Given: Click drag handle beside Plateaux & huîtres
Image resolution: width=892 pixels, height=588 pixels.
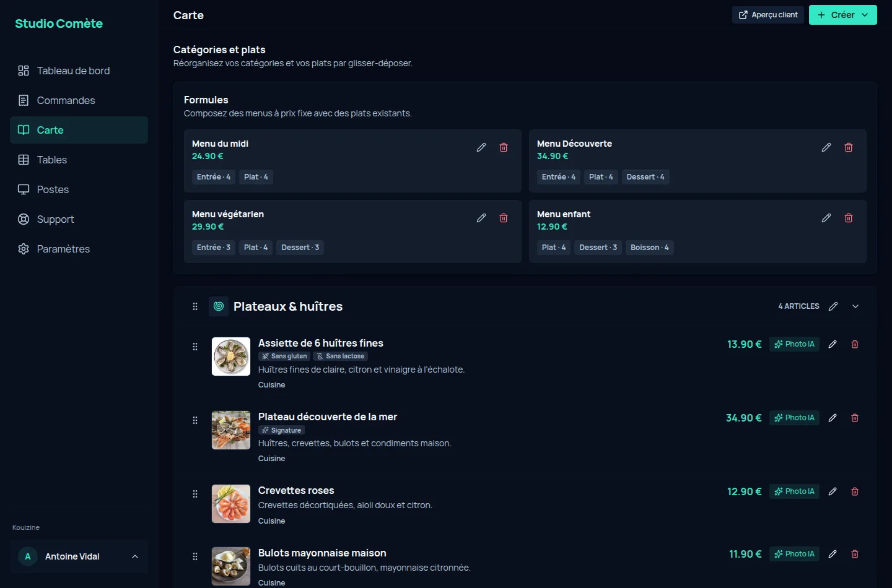Looking at the screenshot, I should point(195,306).
